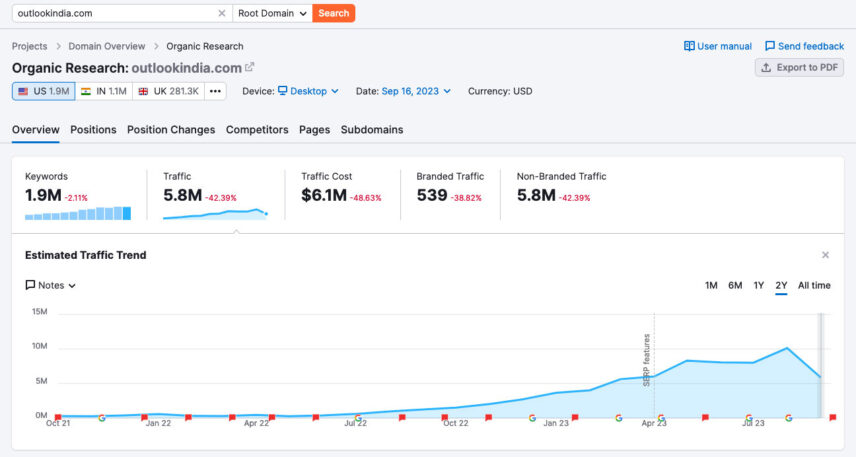Click the -2.11% keywords change
Screen dimensions: 856x457
(76, 198)
